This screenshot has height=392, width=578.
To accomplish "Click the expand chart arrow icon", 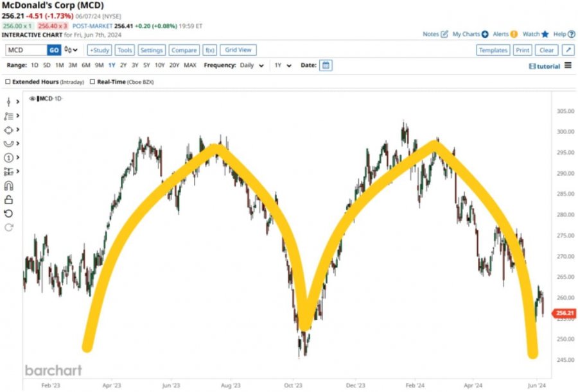I will click(x=568, y=50).
